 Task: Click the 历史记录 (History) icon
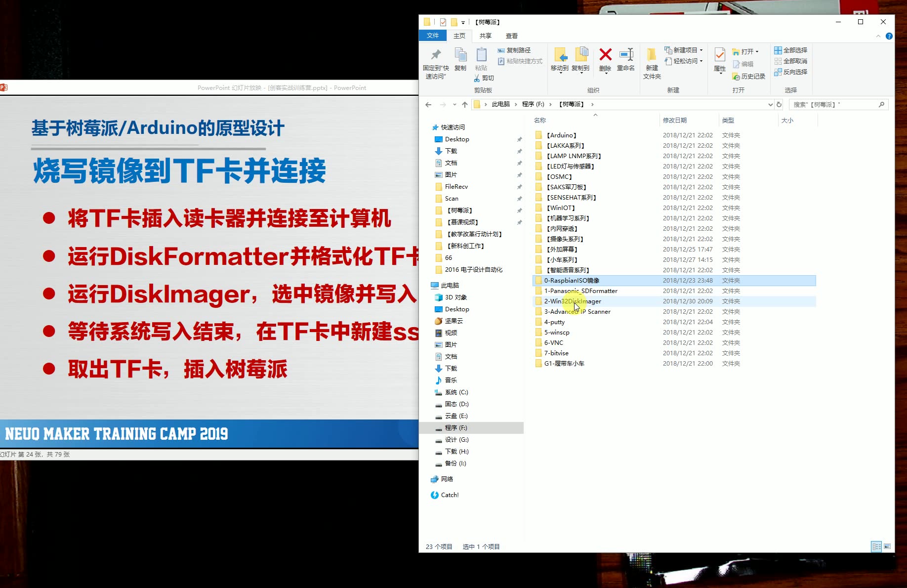[x=748, y=76]
